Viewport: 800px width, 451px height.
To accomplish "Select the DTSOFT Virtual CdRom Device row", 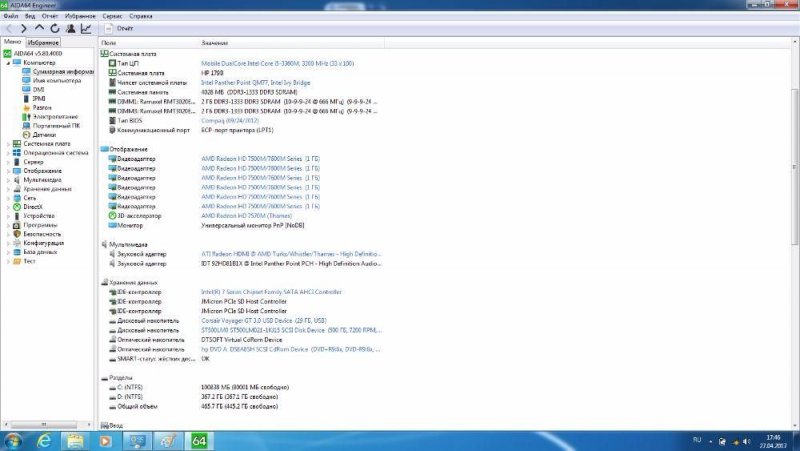I will [241, 339].
